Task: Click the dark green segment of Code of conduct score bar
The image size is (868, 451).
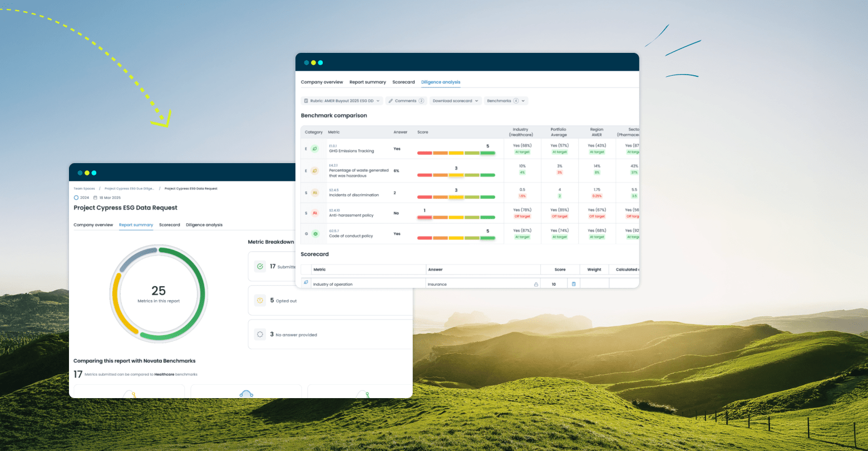Action: click(x=487, y=238)
